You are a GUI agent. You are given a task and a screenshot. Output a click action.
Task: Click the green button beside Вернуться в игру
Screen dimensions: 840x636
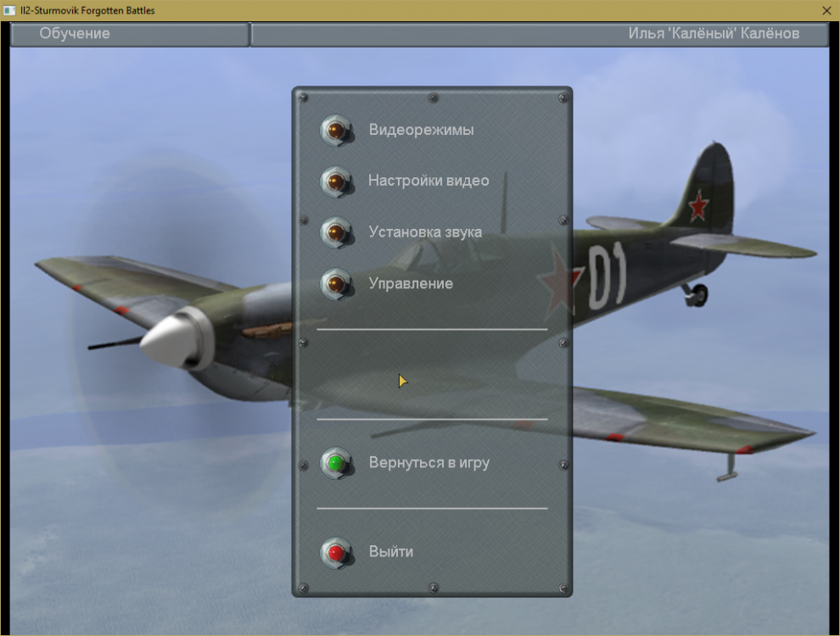[337, 463]
